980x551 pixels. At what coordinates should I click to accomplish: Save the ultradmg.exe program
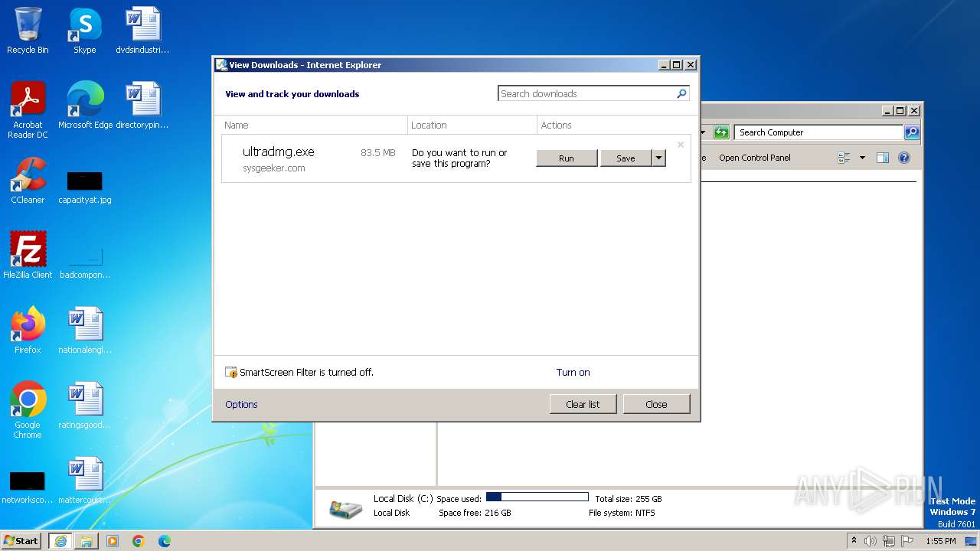tap(626, 158)
